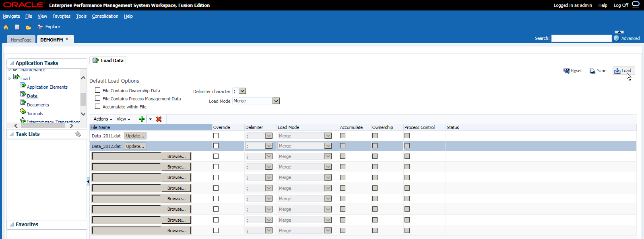Click the Task Lists gear icon
Screen dimensions: 644x239
click(x=78, y=134)
